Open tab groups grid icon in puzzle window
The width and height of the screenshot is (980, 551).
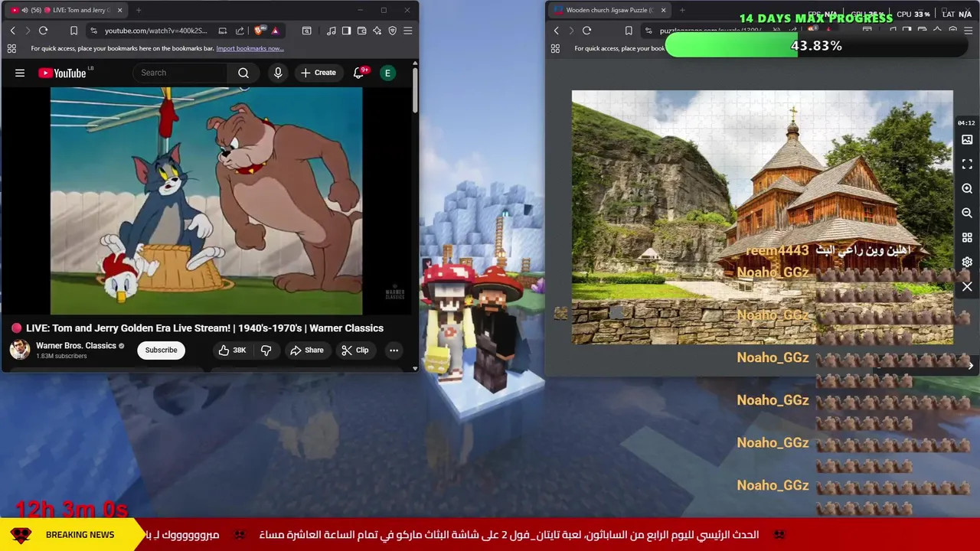(555, 48)
